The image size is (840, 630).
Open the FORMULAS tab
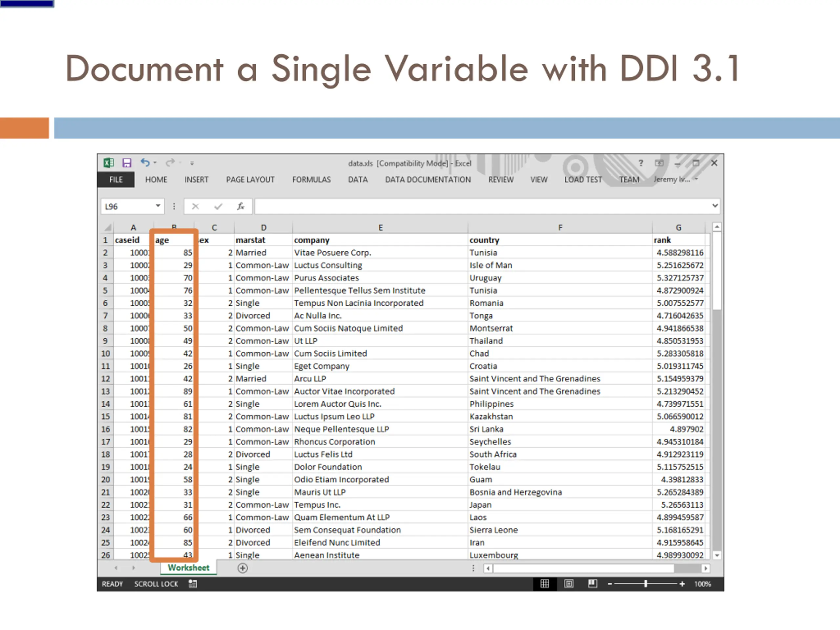pos(311,179)
